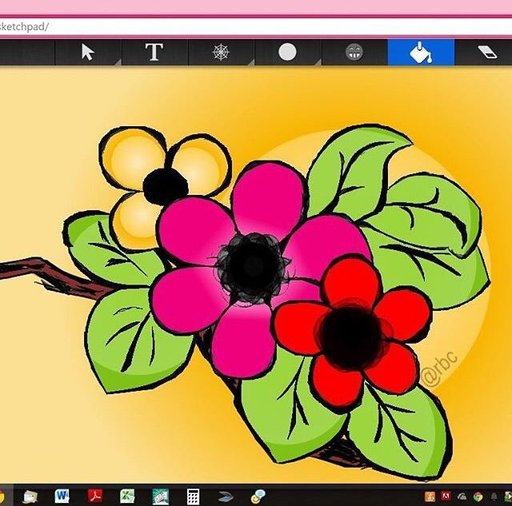Open Microsoft Word from the taskbar
The width and height of the screenshot is (512, 506).
62,496
